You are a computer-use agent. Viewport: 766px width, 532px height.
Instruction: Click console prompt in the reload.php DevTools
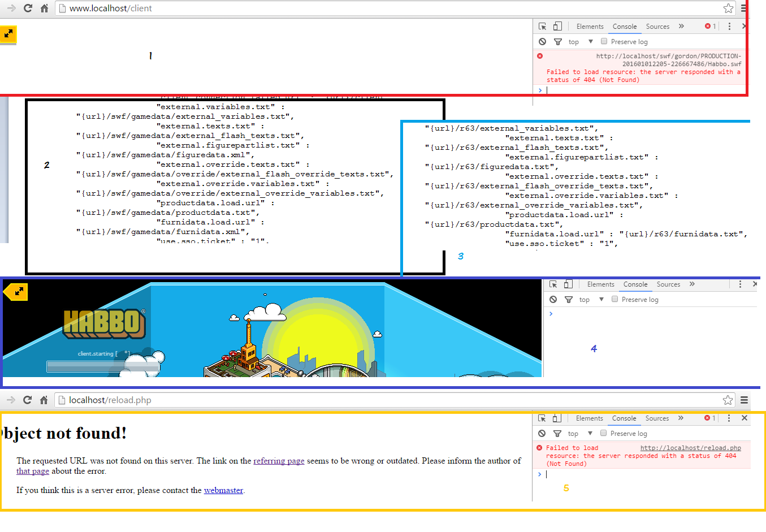tap(644, 474)
